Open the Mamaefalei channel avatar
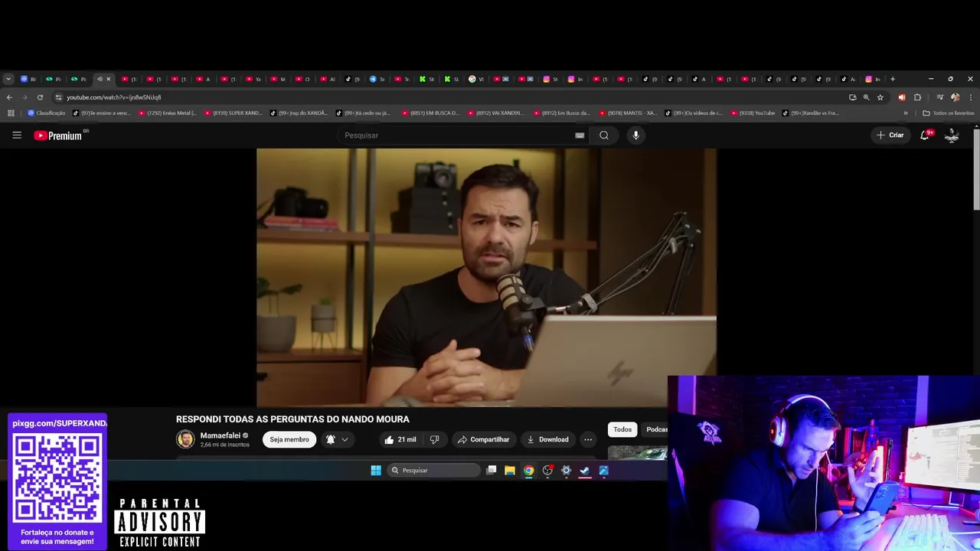This screenshot has width=980, height=551. click(x=185, y=439)
